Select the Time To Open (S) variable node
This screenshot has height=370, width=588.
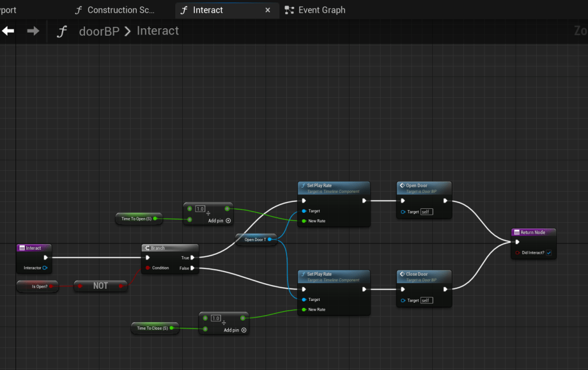pos(136,219)
